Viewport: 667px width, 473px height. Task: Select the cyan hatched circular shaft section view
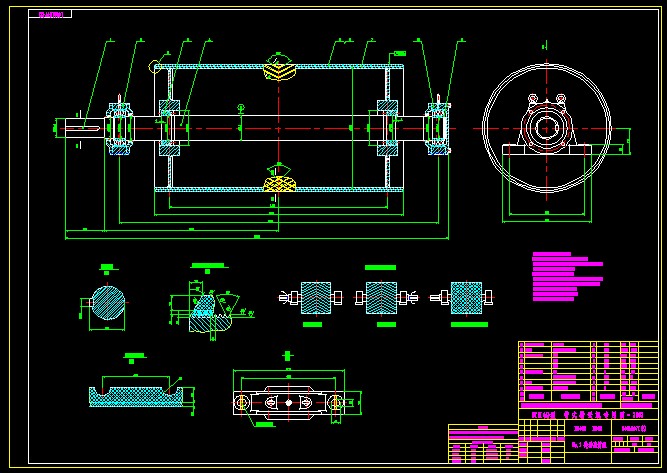click(107, 303)
